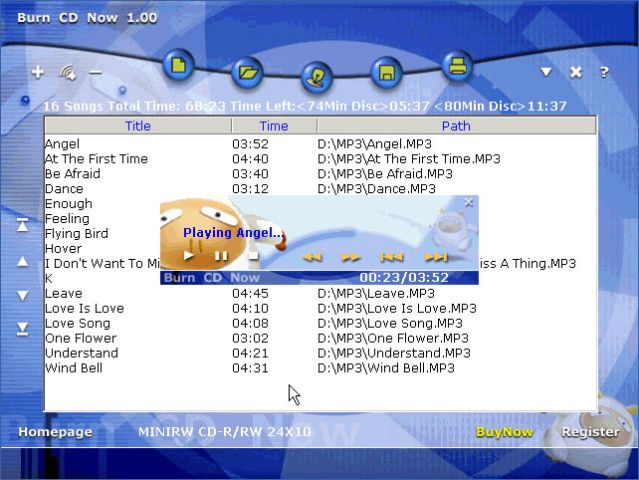Click the Playing Angel... status text
The height and width of the screenshot is (480, 639).
[x=234, y=233]
